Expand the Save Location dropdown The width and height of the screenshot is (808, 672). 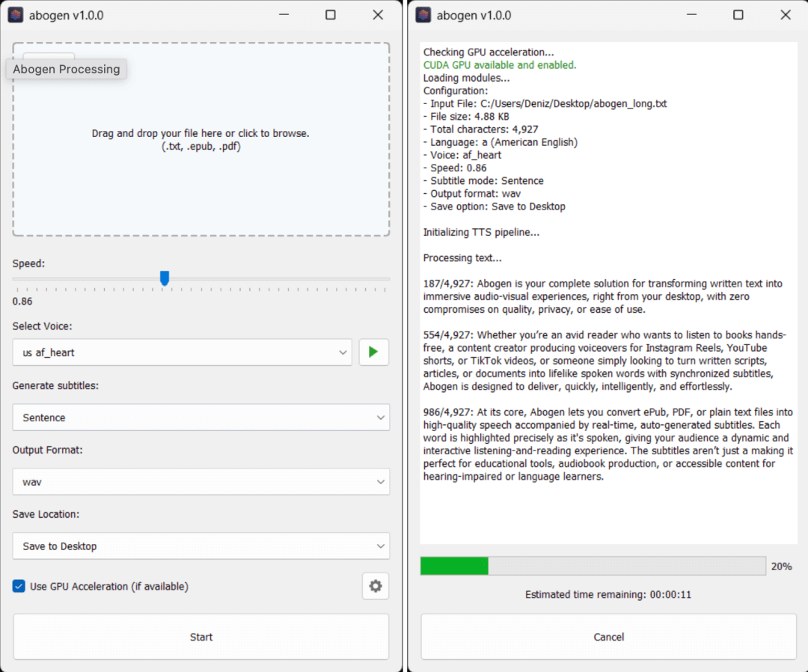point(201,546)
